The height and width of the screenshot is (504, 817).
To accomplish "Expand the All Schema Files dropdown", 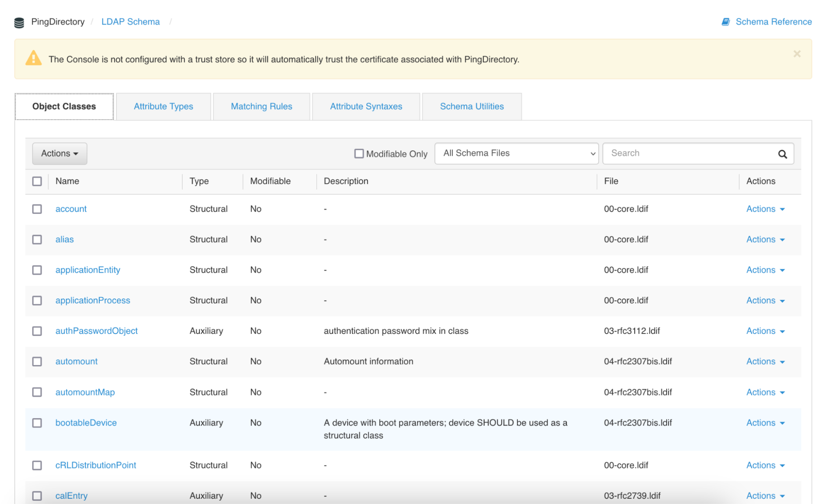I will coord(516,153).
